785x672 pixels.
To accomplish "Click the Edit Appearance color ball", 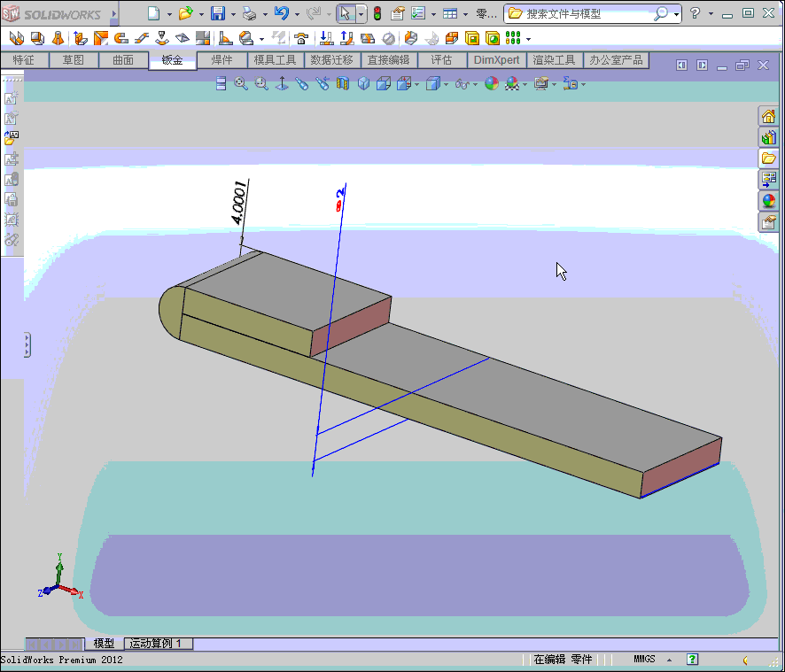I will [492, 83].
